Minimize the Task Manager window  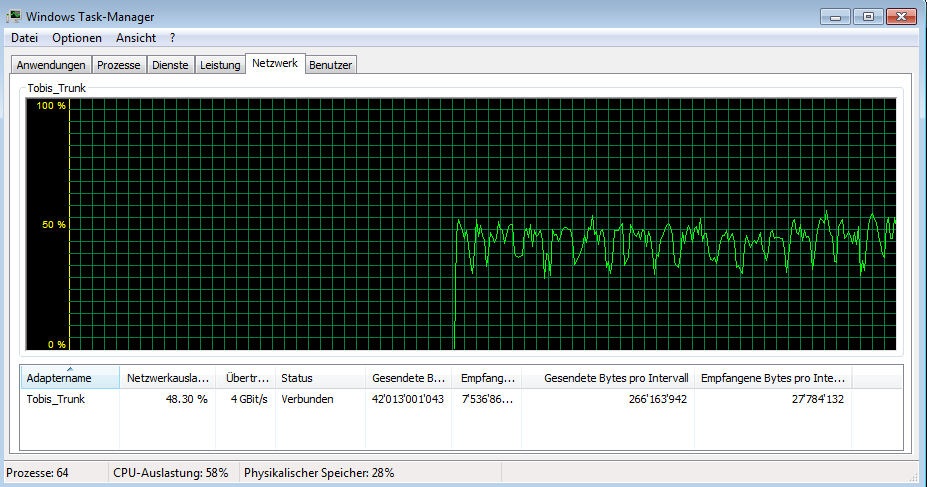click(836, 16)
